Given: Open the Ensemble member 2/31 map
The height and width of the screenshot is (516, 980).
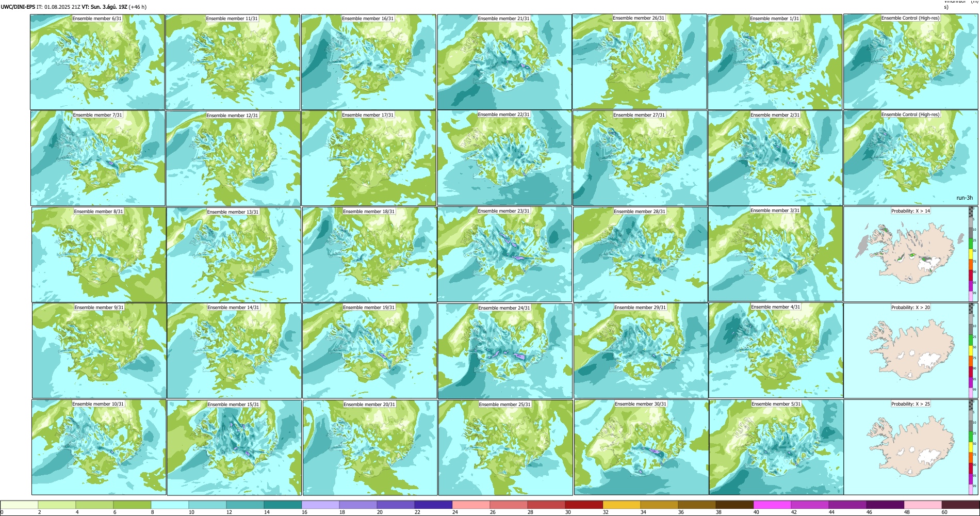Looking at the screenshot, I should (x=775, y=158).
